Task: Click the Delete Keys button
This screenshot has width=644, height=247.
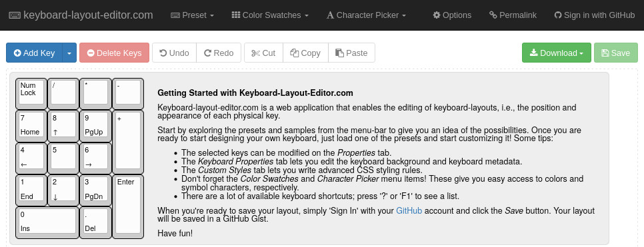Action: (114, 53)
